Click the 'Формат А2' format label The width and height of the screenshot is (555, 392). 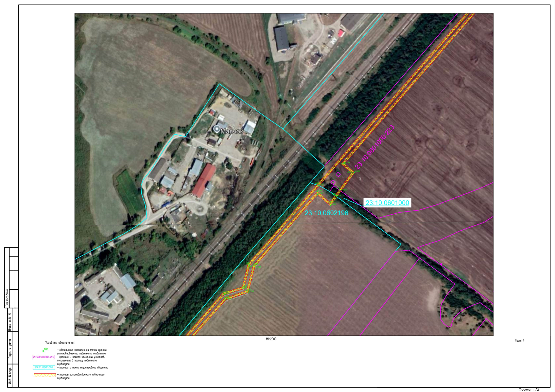pyautogui.click(x=529, y=389)
